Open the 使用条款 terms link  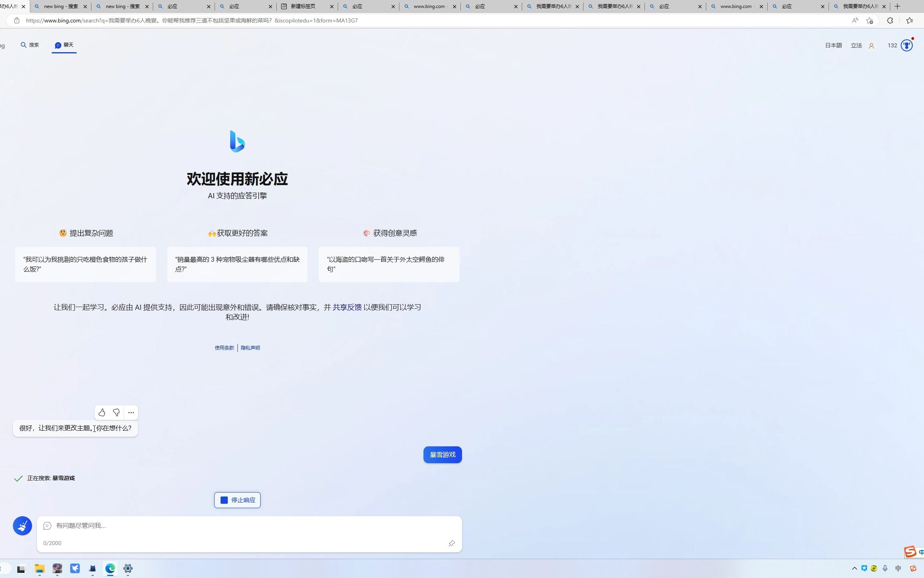click(224, 348)
